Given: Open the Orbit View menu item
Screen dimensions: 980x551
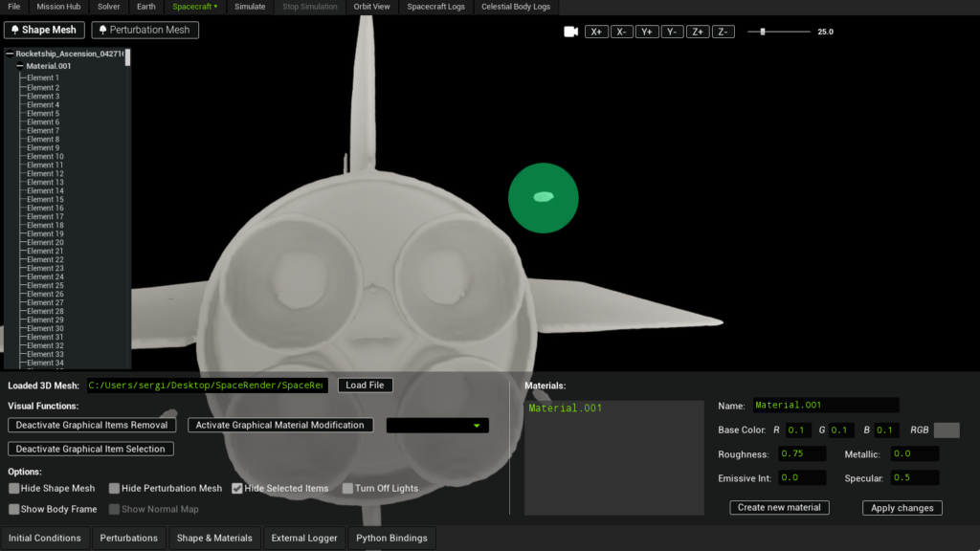Looking at the screenshot, I should click(x=371, y=7).
